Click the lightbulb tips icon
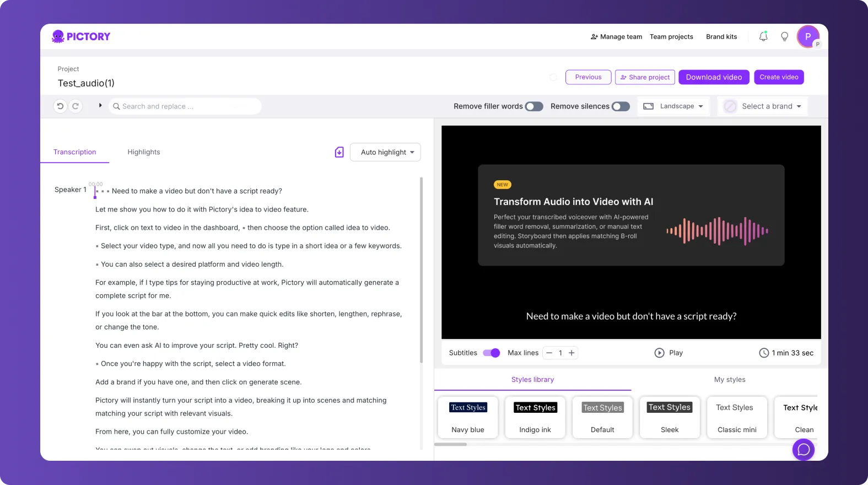868x485 pixels. pyautogui.click(x=784, y=36)
